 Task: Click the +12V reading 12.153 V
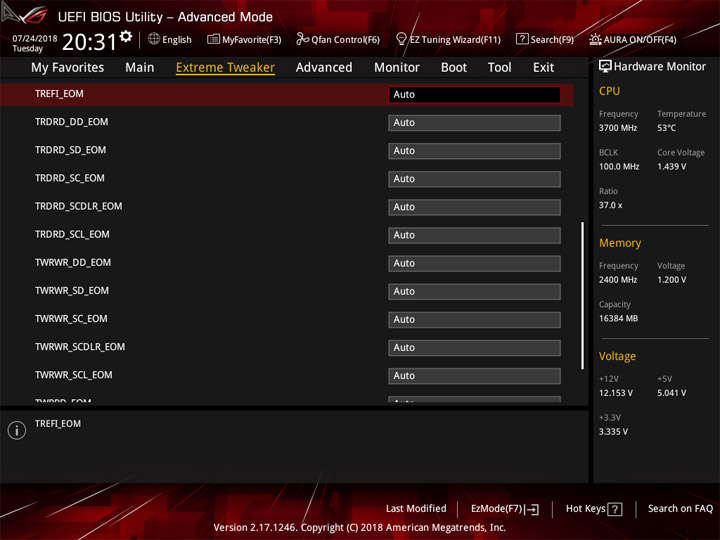(x=615, y=393)
